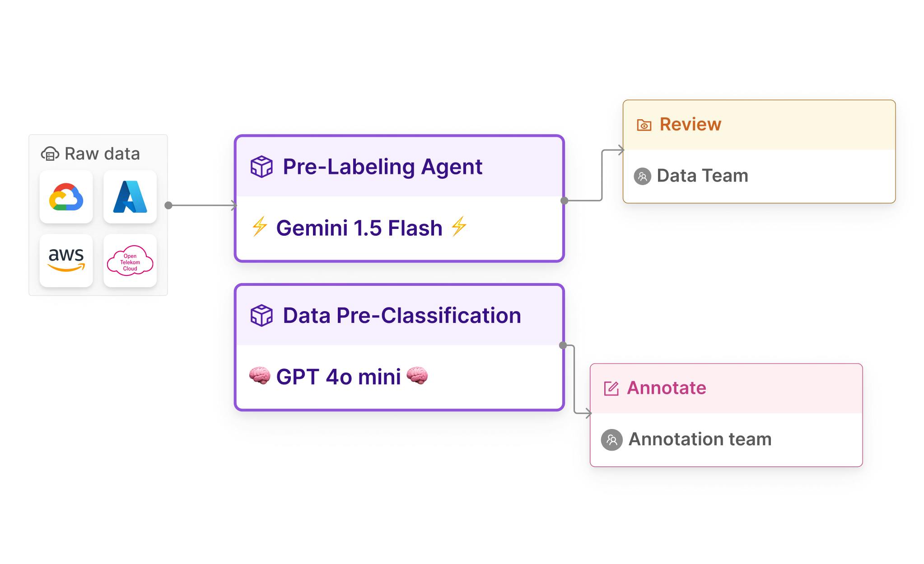
Task: Open the Review stage header
Action: click(690, 125)
